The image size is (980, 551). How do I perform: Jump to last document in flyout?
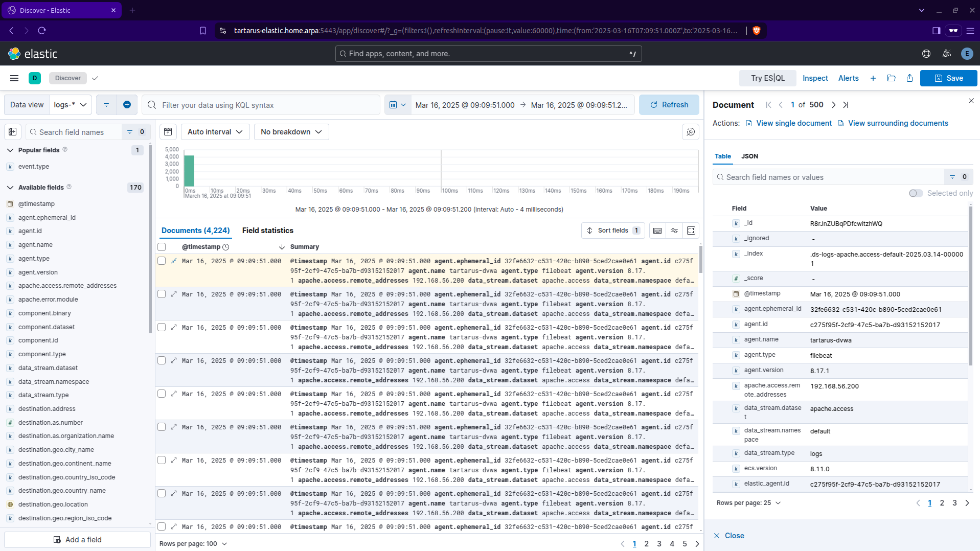tap(846, 105)
